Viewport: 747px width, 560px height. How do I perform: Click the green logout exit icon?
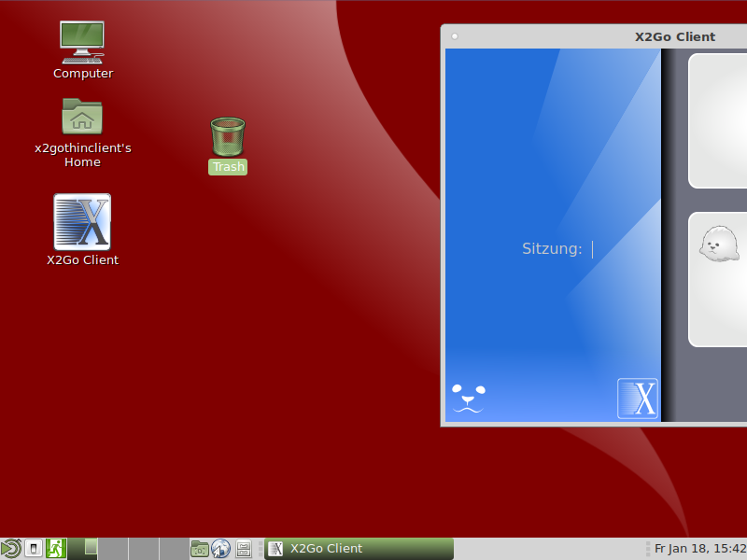point(55,549)
